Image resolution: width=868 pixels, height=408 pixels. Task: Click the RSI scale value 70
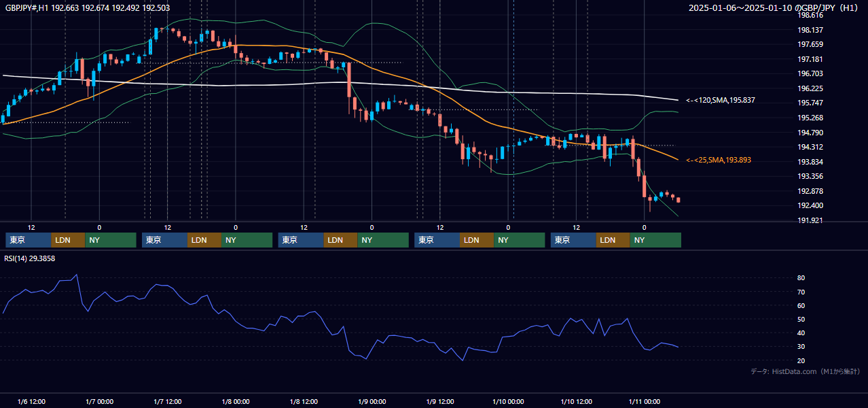click(x=801, y=292)
